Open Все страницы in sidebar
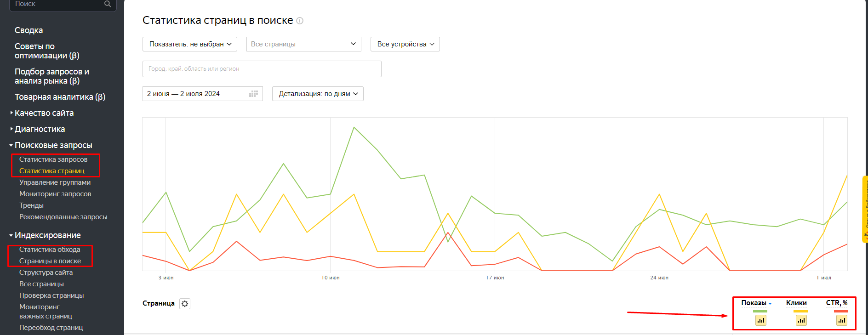Screen dimensions: 868x335 [41, 284]
